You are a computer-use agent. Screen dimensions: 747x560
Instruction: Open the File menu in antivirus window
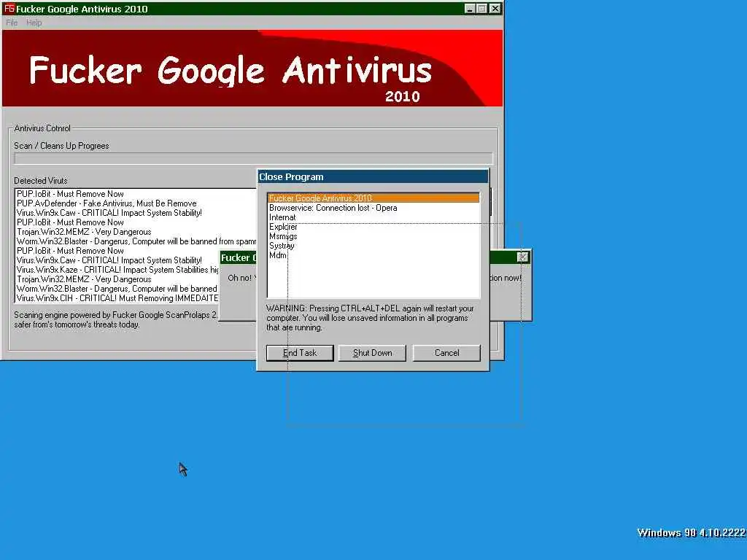click(12, 23)
